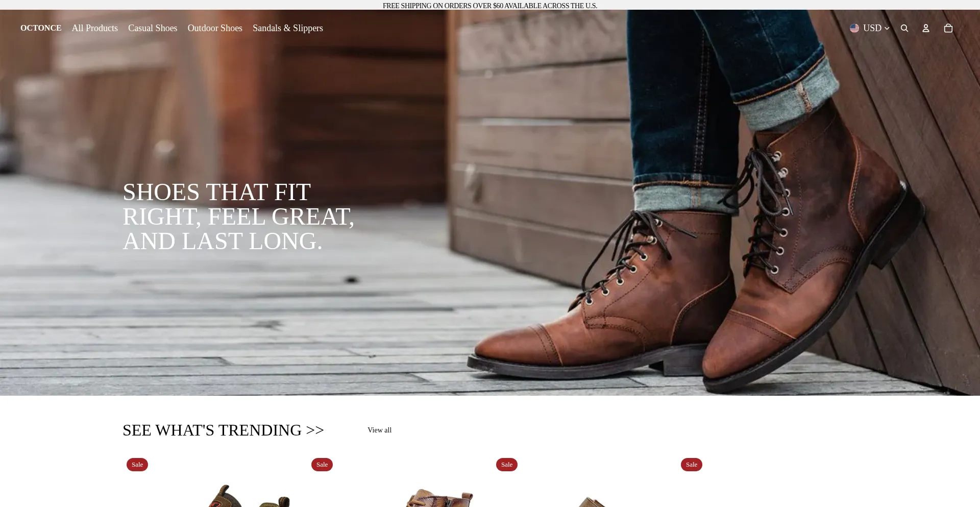
Task: Click the hero headline about shoes that fit
Action: (x=238, y=216)
